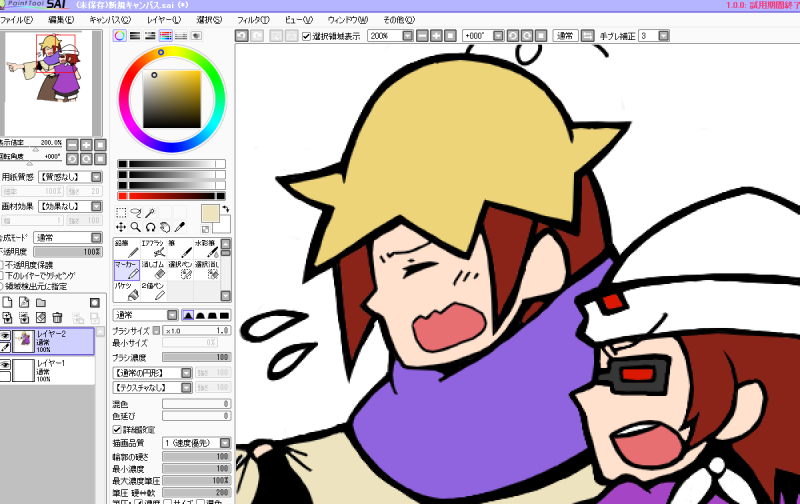Screen dimensions: 800x504
Task: Select the Selection Eraser (選択消し) tool
Action: 207,270
